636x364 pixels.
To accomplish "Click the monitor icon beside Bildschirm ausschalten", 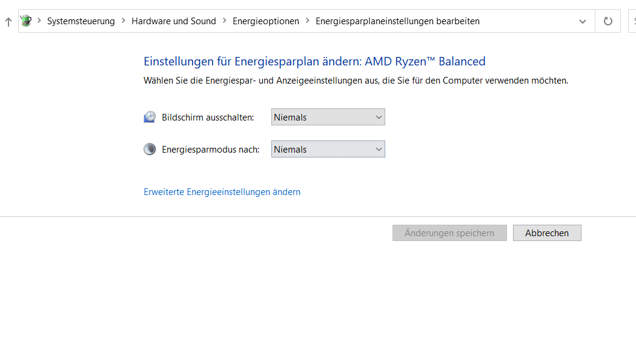I will [x=150, y=117].
